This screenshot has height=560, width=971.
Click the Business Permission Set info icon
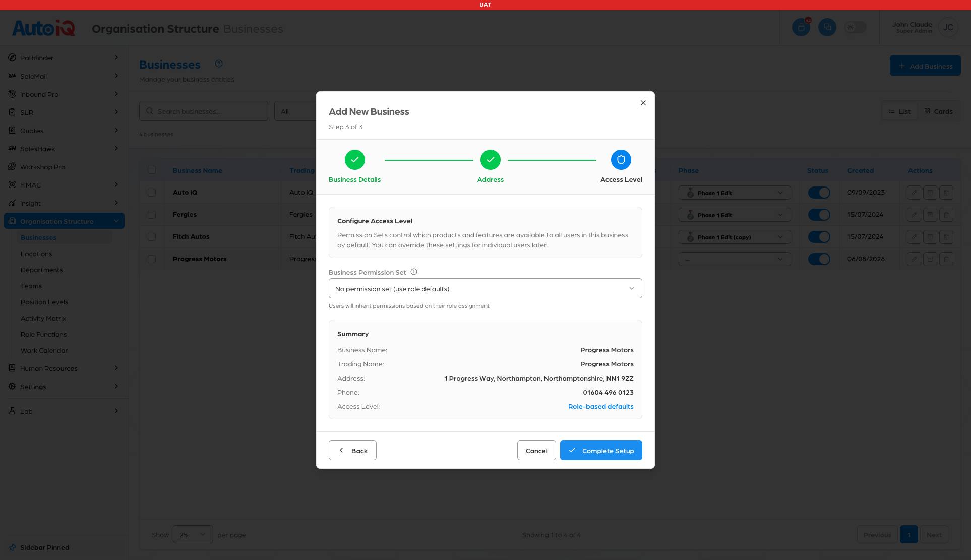coord(414,272)
